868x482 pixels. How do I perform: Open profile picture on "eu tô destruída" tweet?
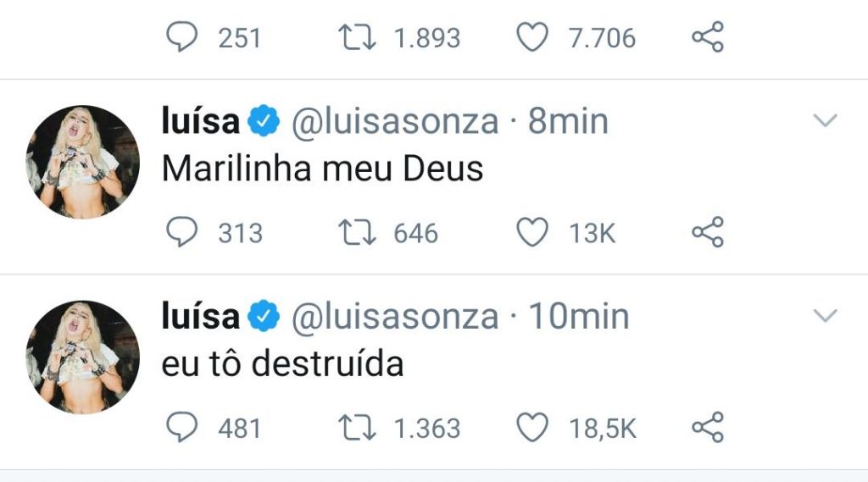point(83,357)
